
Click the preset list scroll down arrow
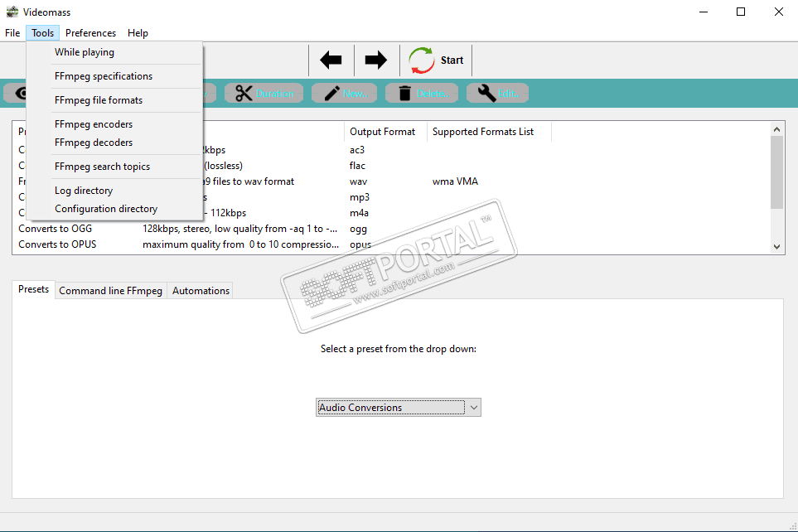click(x=776, y=246)
